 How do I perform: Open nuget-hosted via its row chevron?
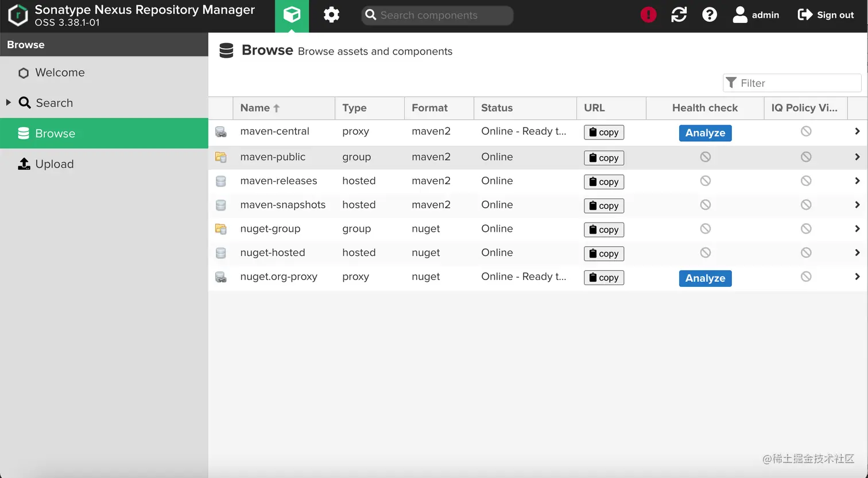pos(857,252)
